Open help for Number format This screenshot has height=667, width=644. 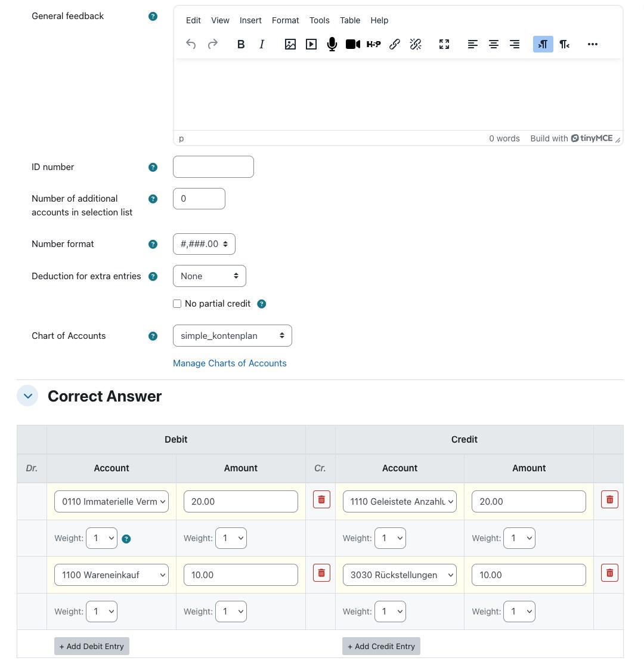pyautogui.click(x=153, y=244)
